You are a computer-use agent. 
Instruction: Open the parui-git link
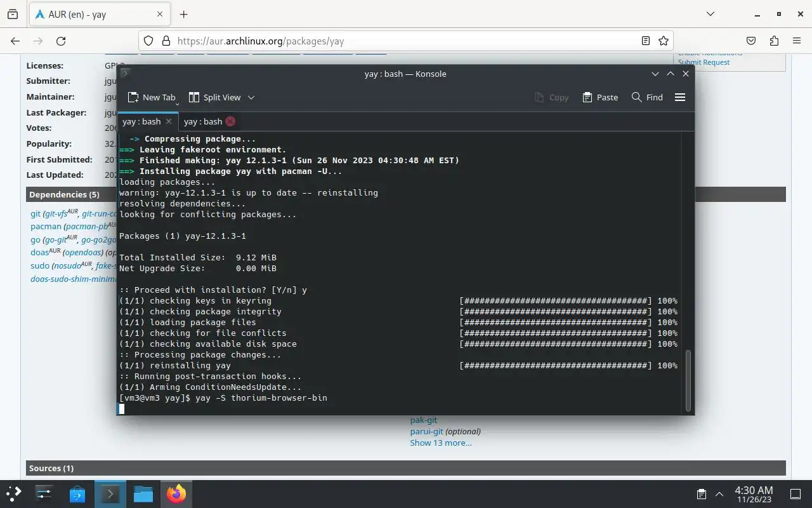426,431
